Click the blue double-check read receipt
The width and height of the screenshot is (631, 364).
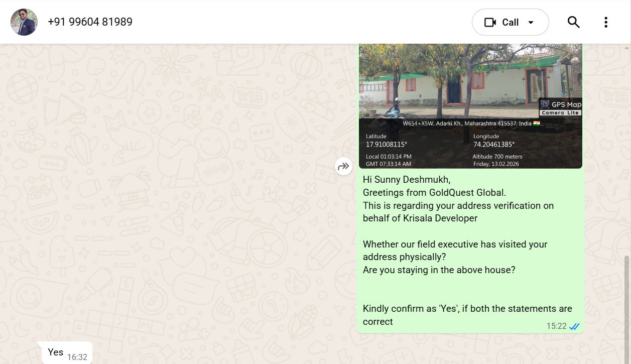(574, 326)
